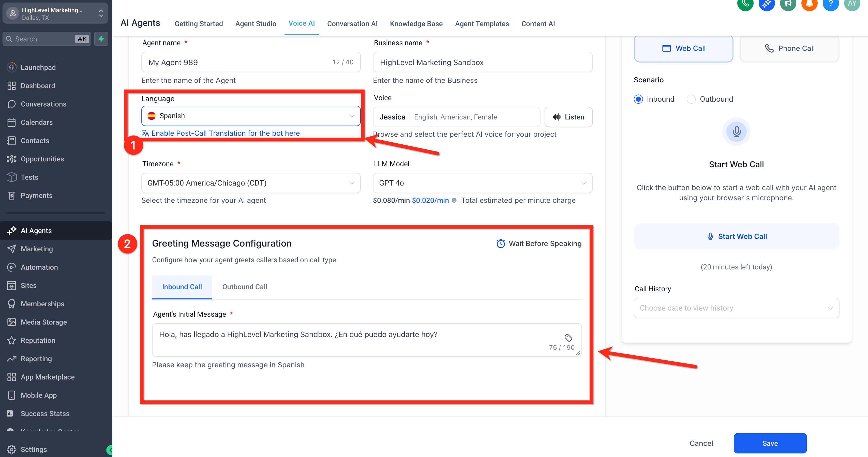Click the info icon next to per-minute price
868x457 pixels.
pos(454,200)
